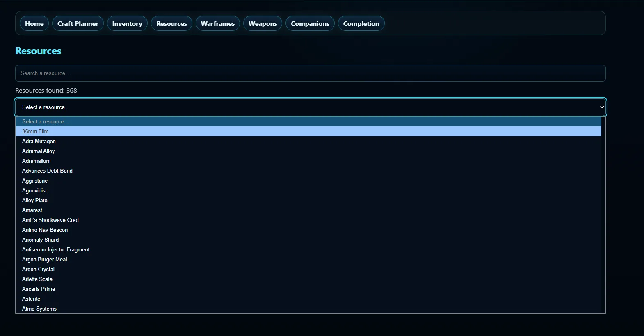Open the Craft Planner tab
The height and width of the screenshot is (336, 644).
click(x=78, y=23)
